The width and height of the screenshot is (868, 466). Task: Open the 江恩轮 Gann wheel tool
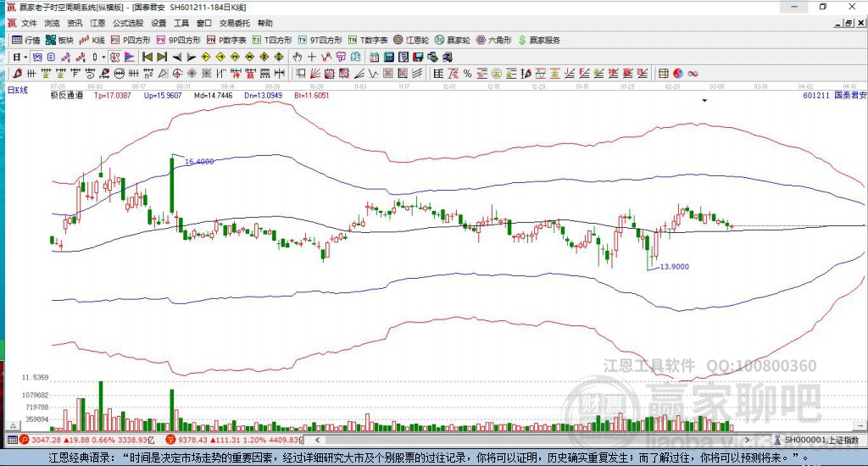(x=411, y=40)
